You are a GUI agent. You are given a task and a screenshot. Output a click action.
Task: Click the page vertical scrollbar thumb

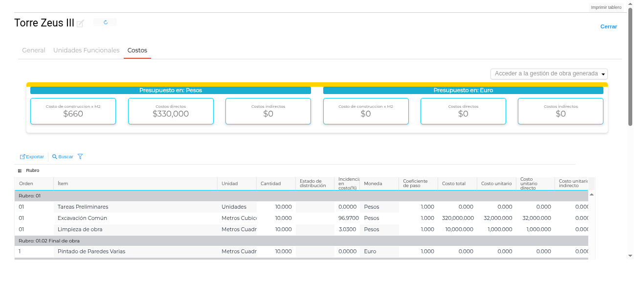point(630,66)
